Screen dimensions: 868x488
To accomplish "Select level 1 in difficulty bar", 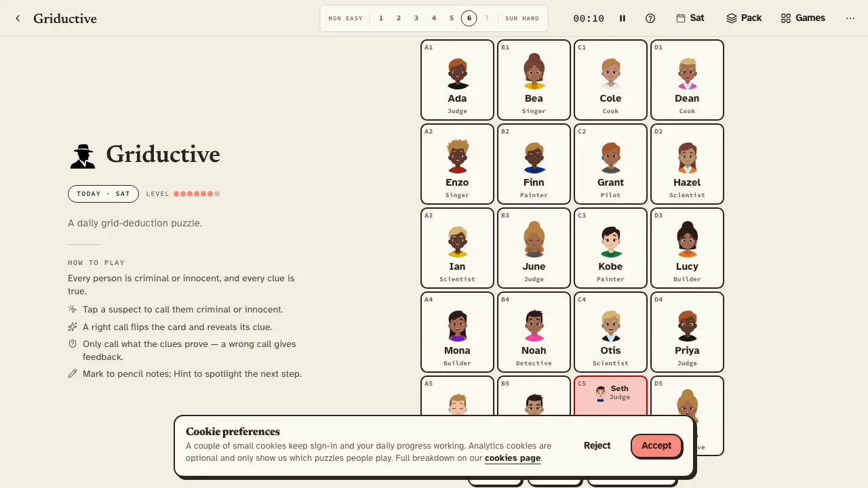I will 381,18.
